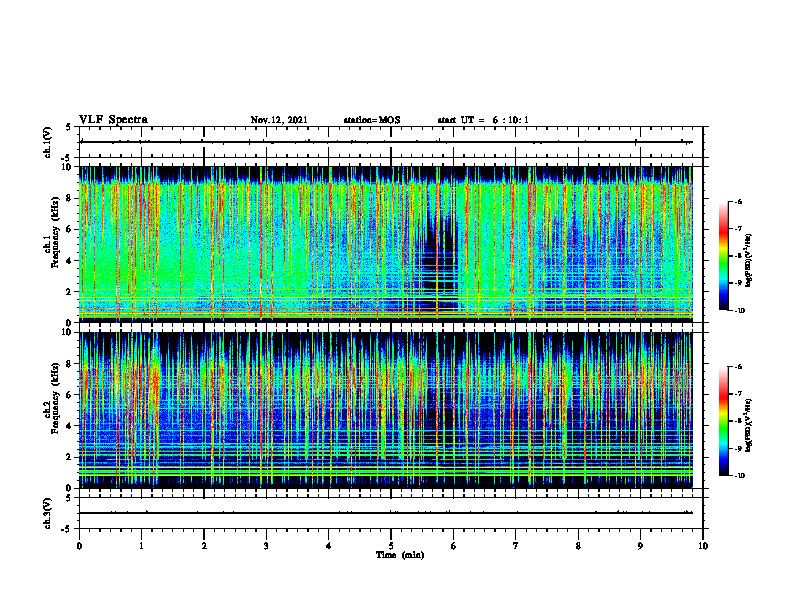Click time axis tick label "2"
The width and height of the screenshot is (792, 612).
[x=204, y=546]
